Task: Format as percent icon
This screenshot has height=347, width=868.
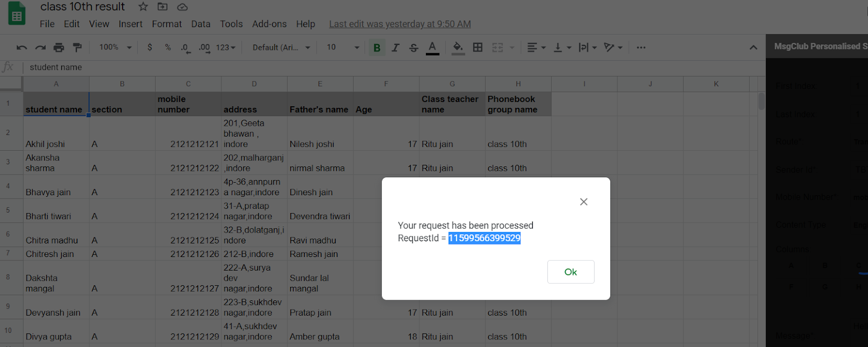Action: click(x=168, y=48)
